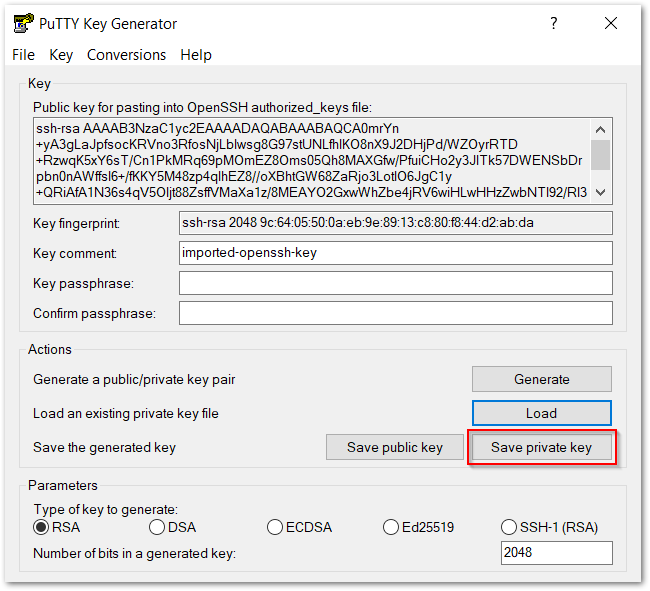650x591 pixels.
Task: Click the 'Key passphrase:' label
Action: (x=83, y=283)
